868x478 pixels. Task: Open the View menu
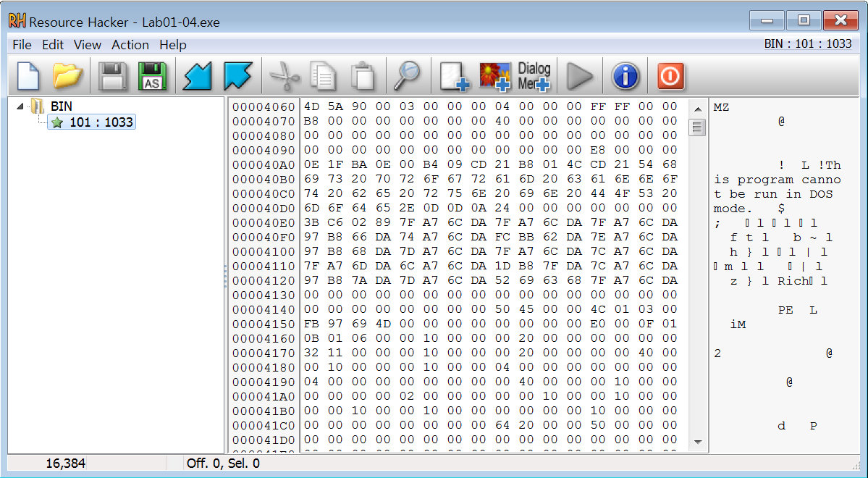coord(88,45)
